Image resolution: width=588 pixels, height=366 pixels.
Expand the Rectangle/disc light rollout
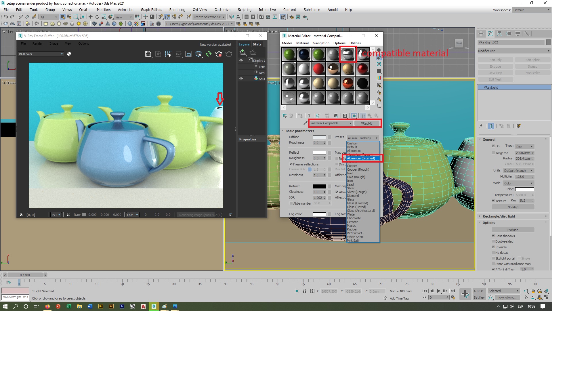click(499, 216)
